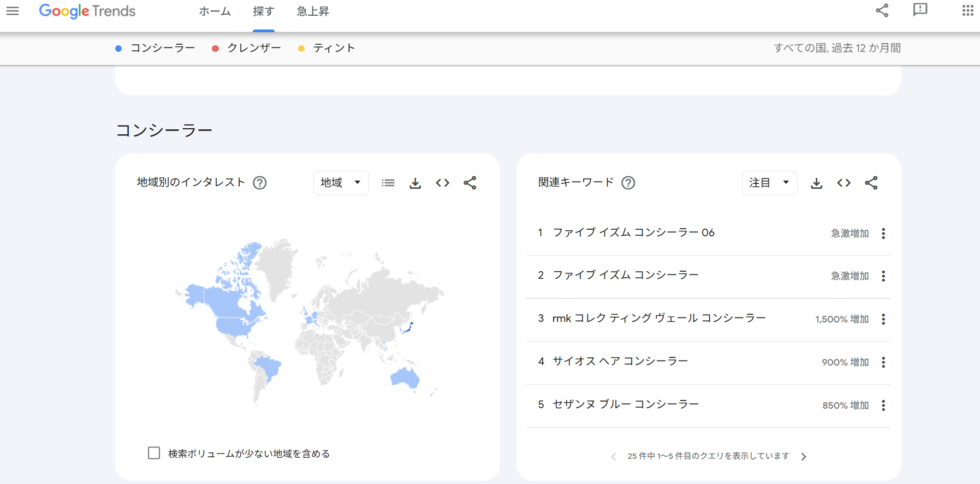This screenshot has height=484, width=980.
Task: Click the 1,500% 増加 value
Action: pyautogui.click(x=842, y=320)
